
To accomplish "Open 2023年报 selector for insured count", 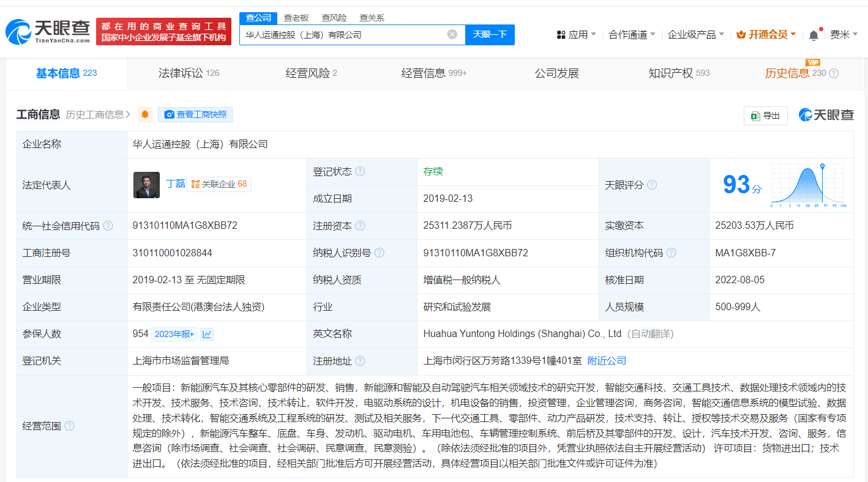I will (174, 334).
